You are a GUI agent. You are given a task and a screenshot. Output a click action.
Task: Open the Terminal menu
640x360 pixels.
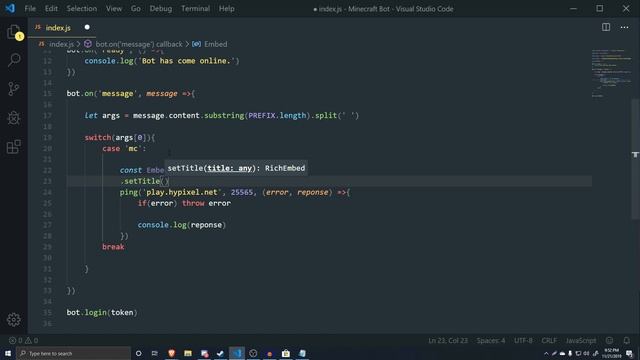tap(196, 9)
